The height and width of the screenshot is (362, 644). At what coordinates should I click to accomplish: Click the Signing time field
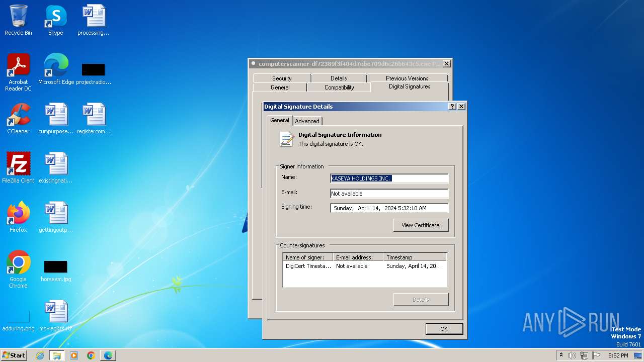click(x=389, y=208)
